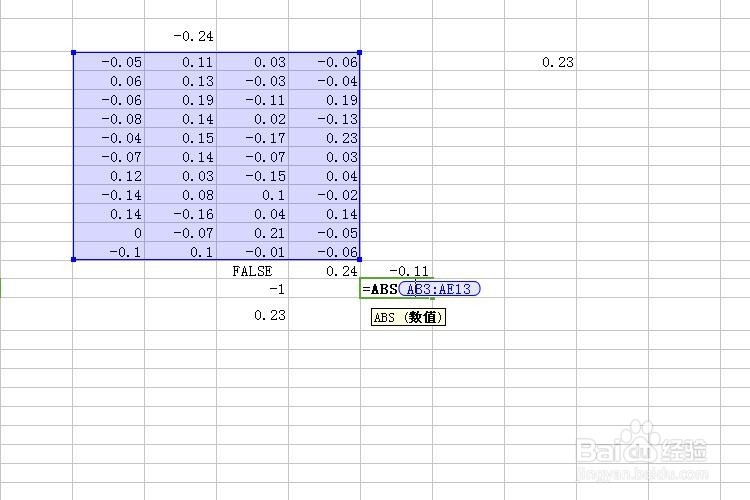Select the 0.04 cell in the 0.12 row
The image size is (750, 500).
click(324, 176)
